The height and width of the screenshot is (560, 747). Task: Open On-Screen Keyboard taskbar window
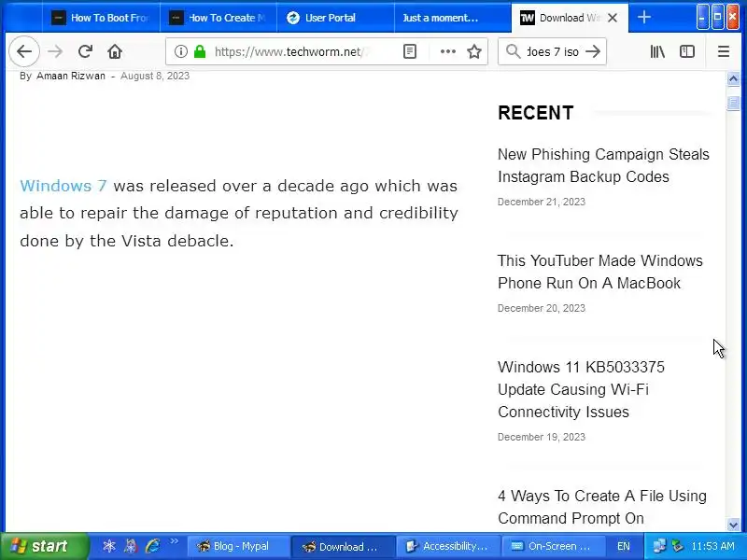[553, 546]
